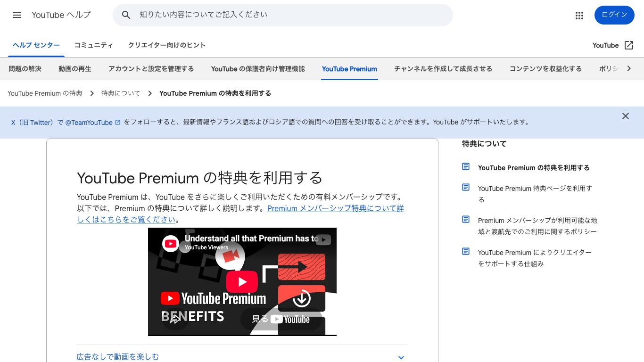Open the Google apps grid
The width and height of the screenshot is (644, 362).
[579, 15]
